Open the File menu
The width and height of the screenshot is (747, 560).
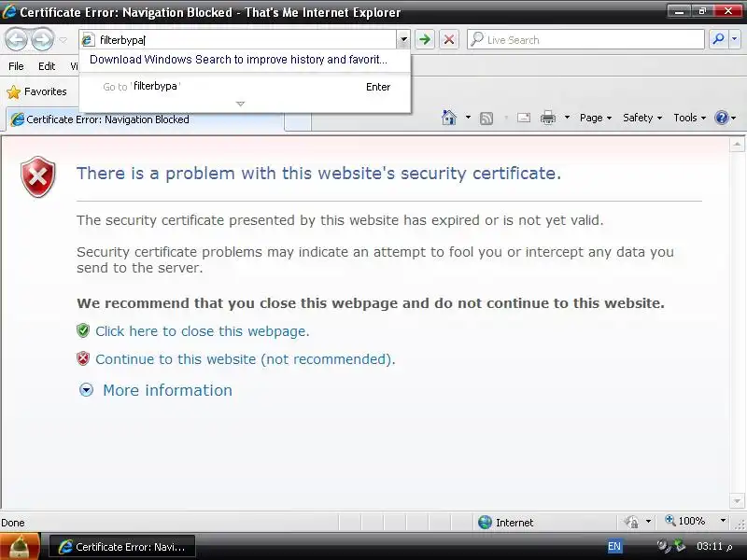[16, 66]
